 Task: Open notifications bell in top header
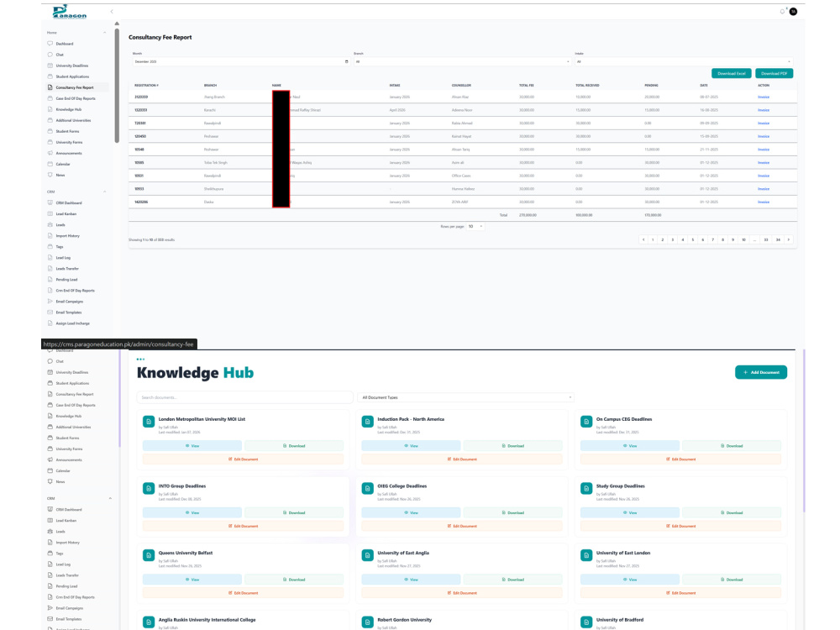click(x=782, y=11)
